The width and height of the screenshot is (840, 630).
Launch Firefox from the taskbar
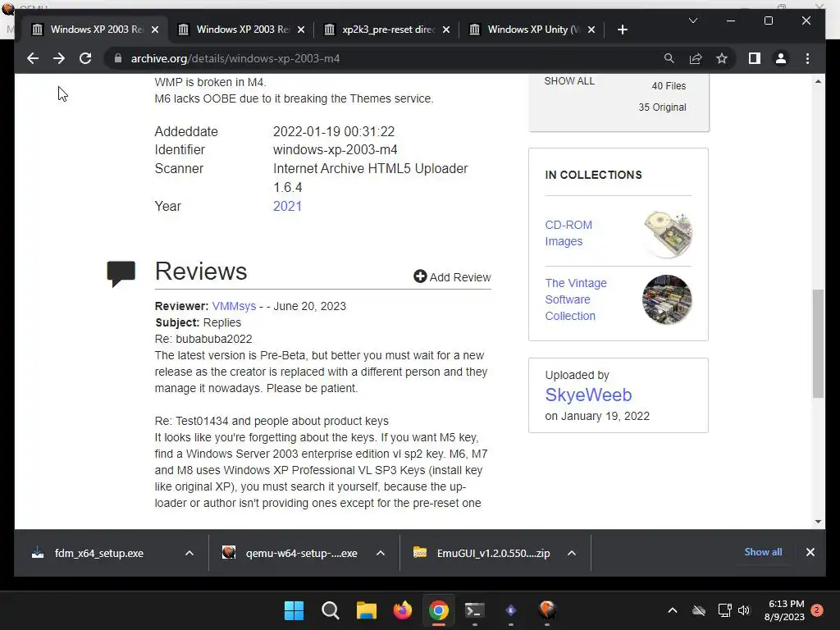pos(402,610)
